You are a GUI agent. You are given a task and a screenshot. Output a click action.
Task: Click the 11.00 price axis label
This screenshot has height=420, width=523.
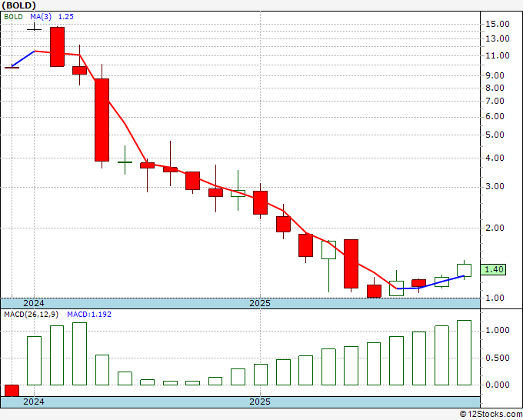[498, 55]
